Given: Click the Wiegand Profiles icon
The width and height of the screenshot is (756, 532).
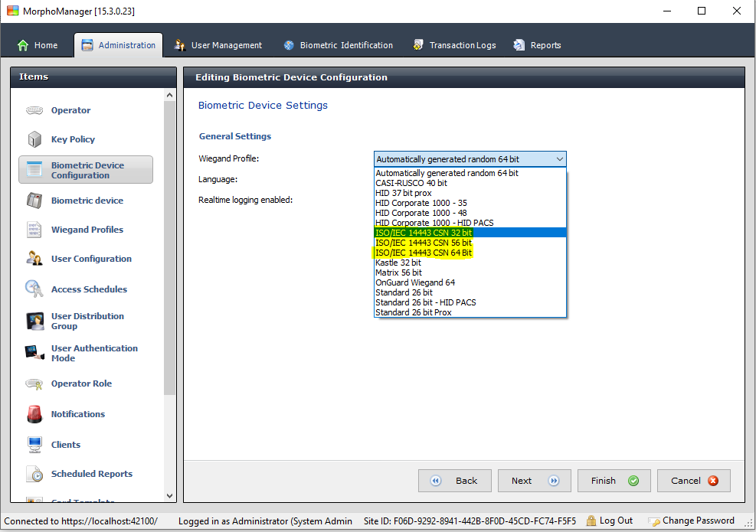Looking at the screenshot, I should (x=34, y=229).
